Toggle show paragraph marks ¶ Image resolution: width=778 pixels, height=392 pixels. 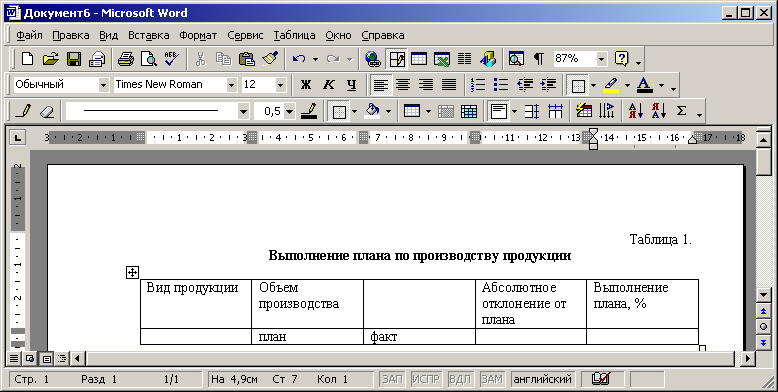tap(539, 59)
